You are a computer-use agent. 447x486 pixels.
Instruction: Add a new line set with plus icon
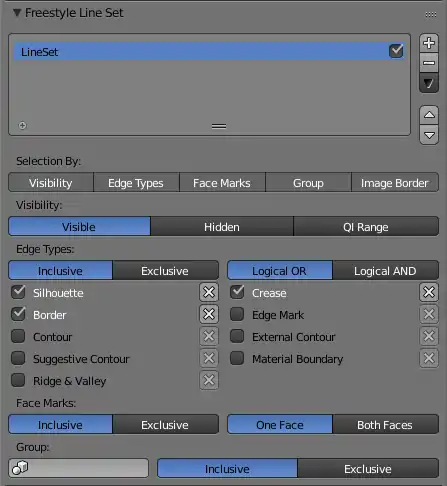[x=429, y=43]
